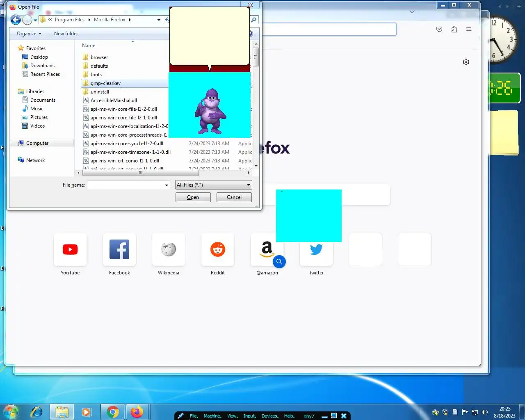Select the gmp-clearkey folder
The height and width of the screenshot is (420, 525).
pos(105,83)
